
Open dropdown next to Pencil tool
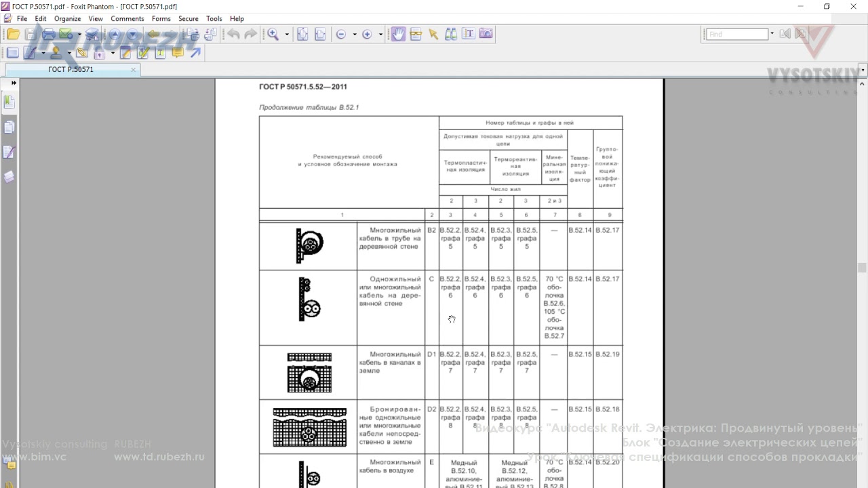43,53
